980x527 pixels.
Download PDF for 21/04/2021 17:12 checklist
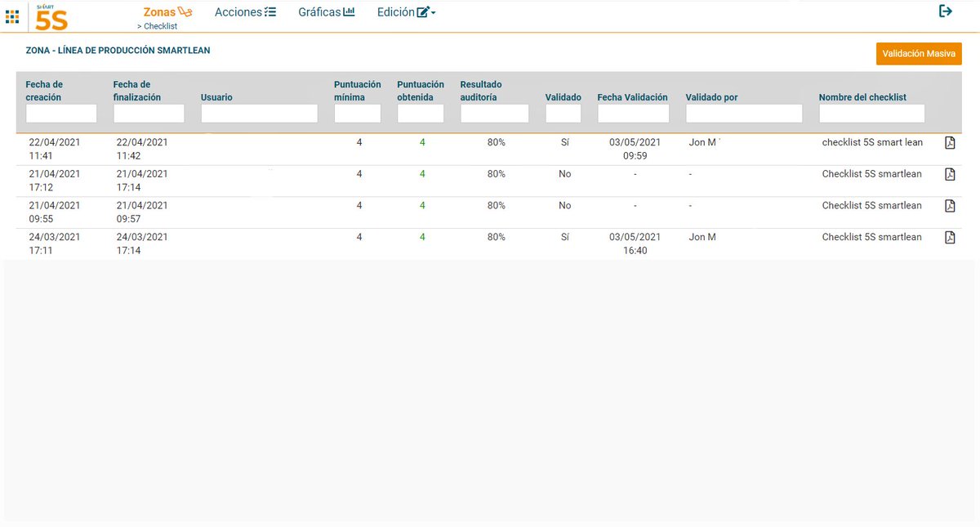point(950,174)
